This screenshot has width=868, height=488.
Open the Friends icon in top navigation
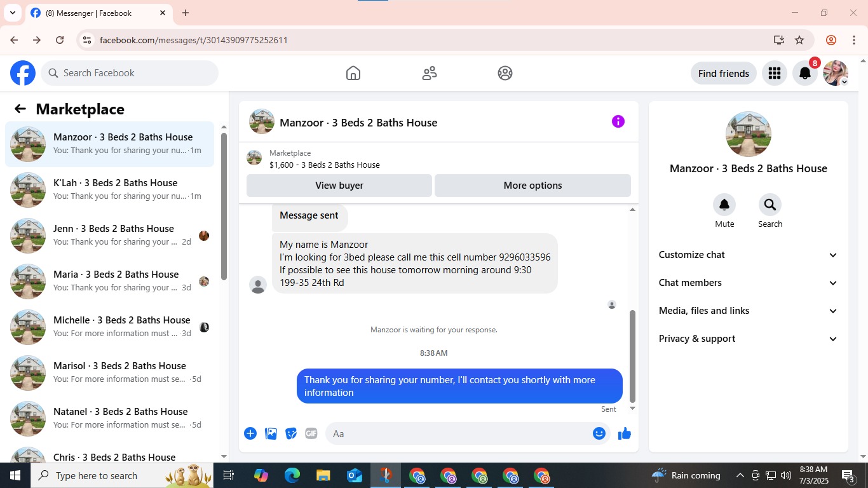click(430, 73)
